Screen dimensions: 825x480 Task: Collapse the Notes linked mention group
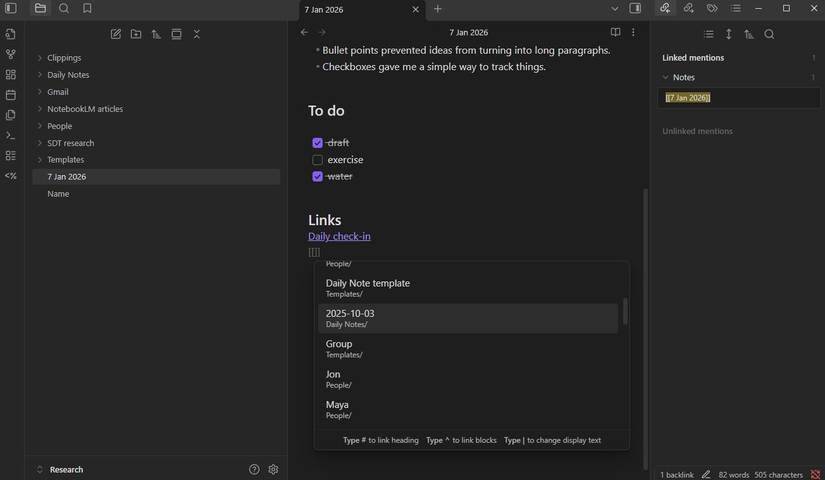click(666, 77)
